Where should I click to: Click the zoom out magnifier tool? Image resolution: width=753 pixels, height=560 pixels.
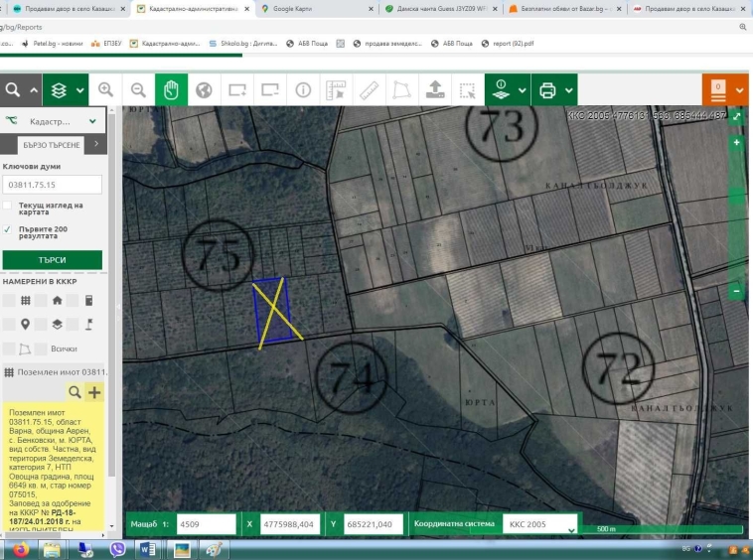click(138, 90)
